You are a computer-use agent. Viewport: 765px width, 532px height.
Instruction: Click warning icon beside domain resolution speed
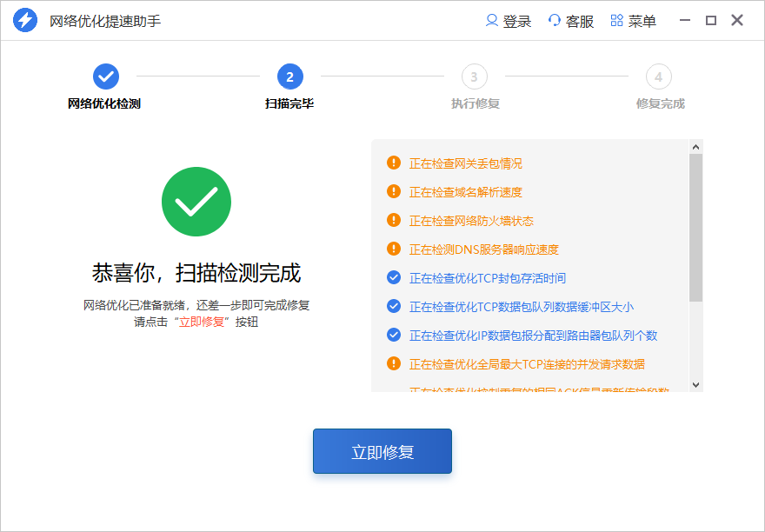[x=394, y=191]
